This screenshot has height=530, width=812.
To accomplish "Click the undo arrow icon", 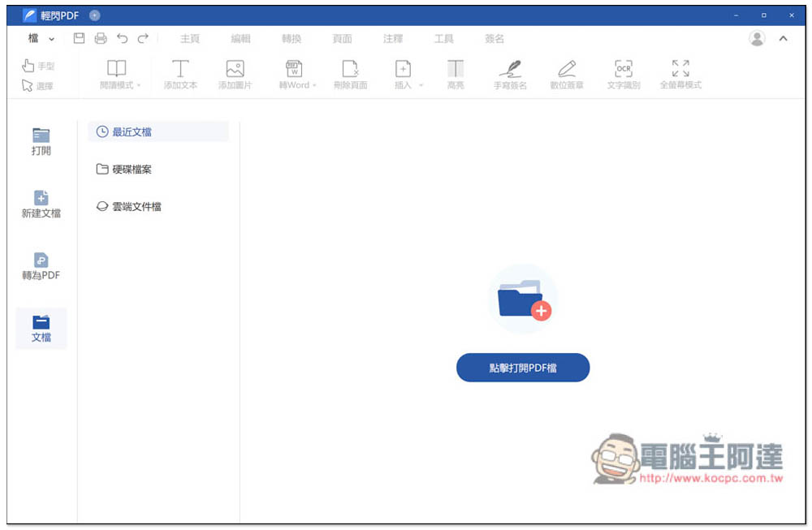I will pyautogui.click(x=123, y=38).
